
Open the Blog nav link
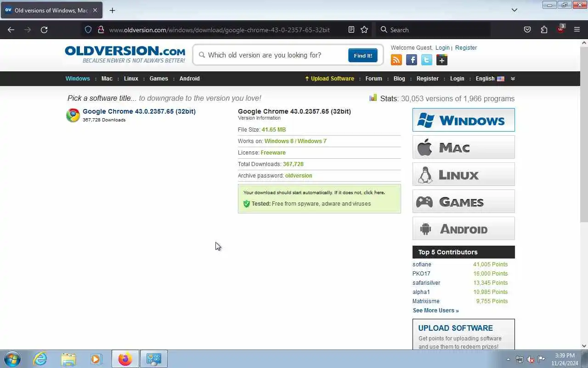point(399,79)
